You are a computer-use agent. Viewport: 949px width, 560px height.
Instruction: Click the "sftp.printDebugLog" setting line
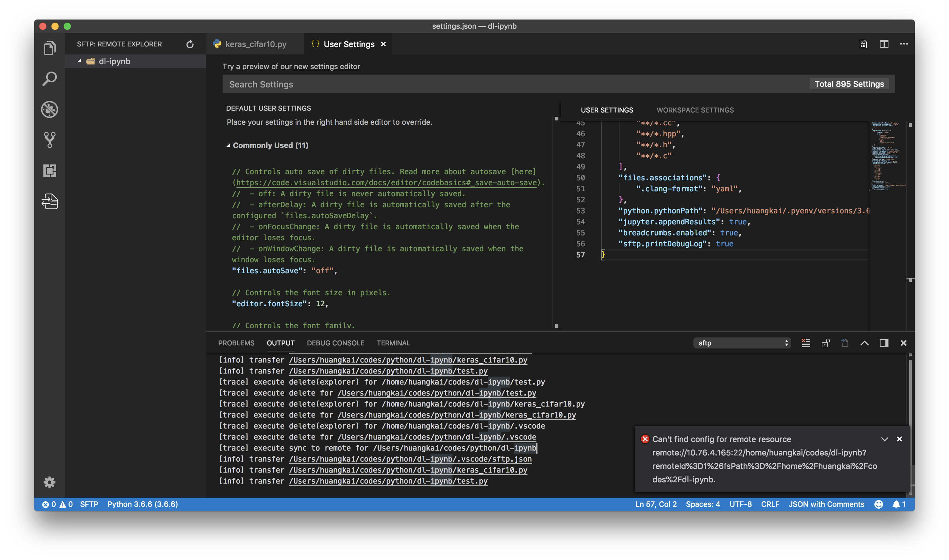676,244
